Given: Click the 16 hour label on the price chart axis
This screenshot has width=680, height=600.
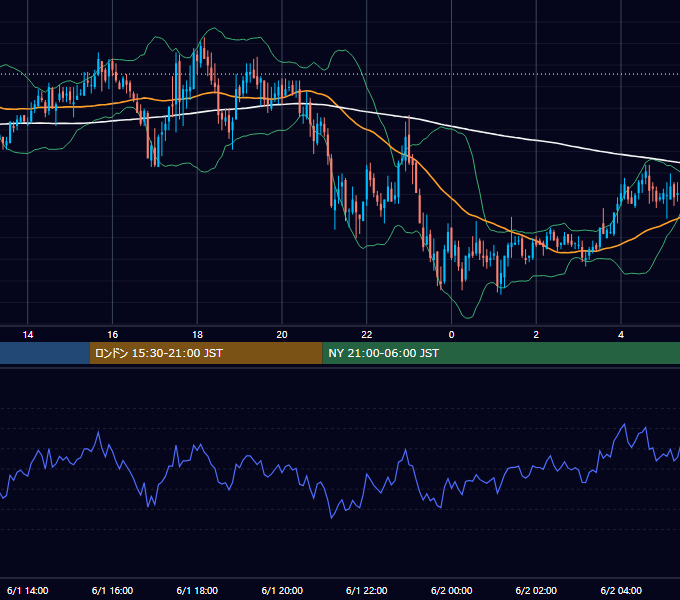Looking at the screenshot, I should (x=112, y=335).
